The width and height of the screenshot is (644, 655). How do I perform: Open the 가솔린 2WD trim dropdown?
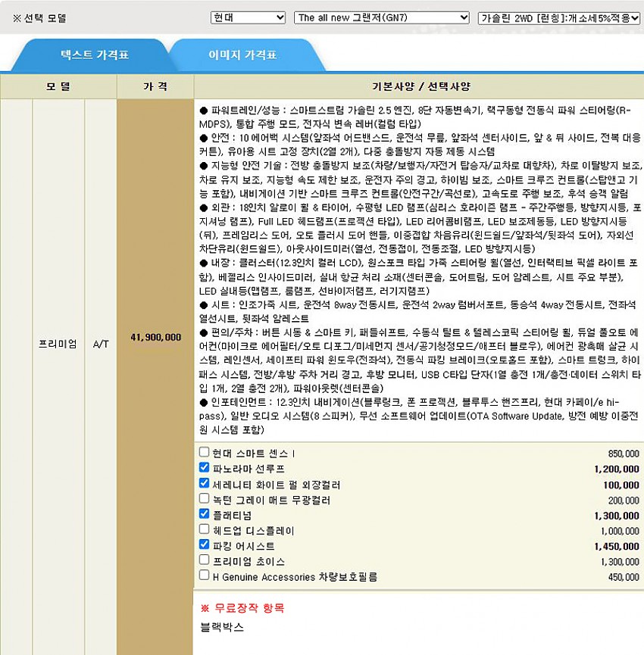[559, 17]
